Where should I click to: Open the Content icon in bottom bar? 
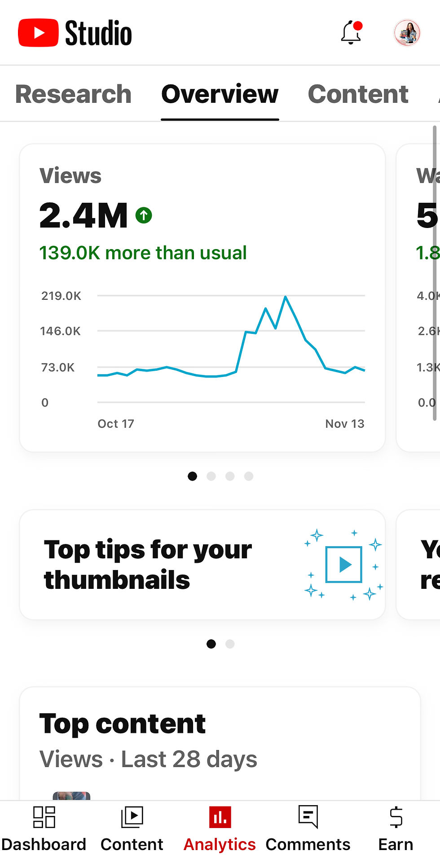(x=132, y=817)
